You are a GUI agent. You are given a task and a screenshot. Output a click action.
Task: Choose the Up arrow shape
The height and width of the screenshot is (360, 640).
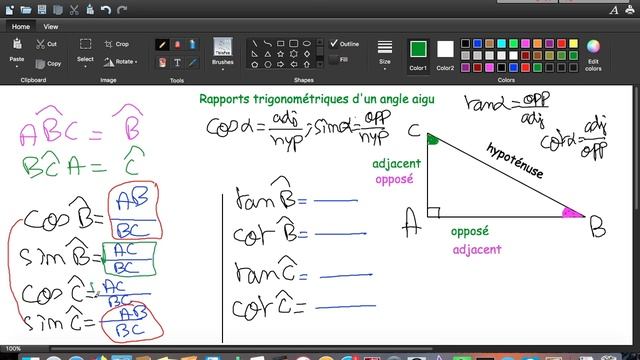click(307, 64)
